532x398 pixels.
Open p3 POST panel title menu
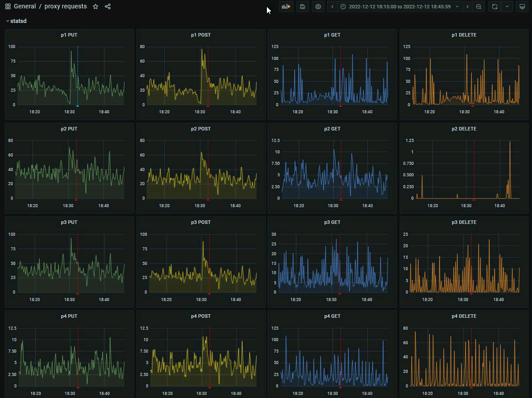coord(201,222)
